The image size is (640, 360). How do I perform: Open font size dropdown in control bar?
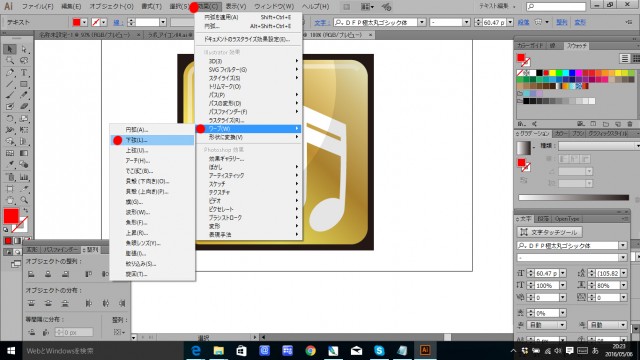[x=510, y=22]
